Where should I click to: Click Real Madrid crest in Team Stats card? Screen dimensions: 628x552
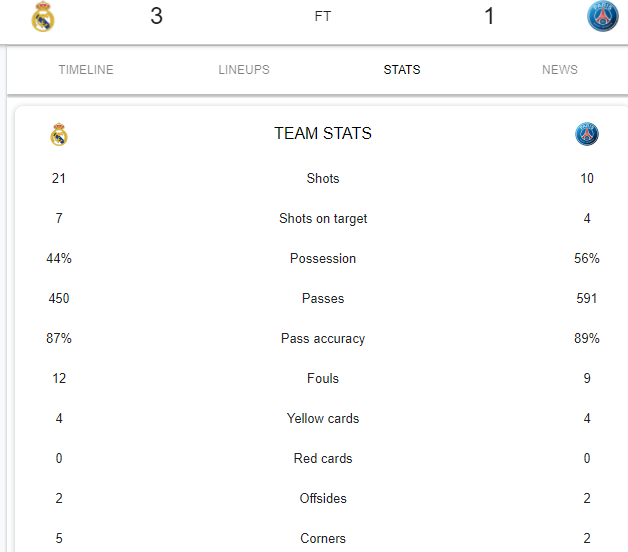point(59,134)
